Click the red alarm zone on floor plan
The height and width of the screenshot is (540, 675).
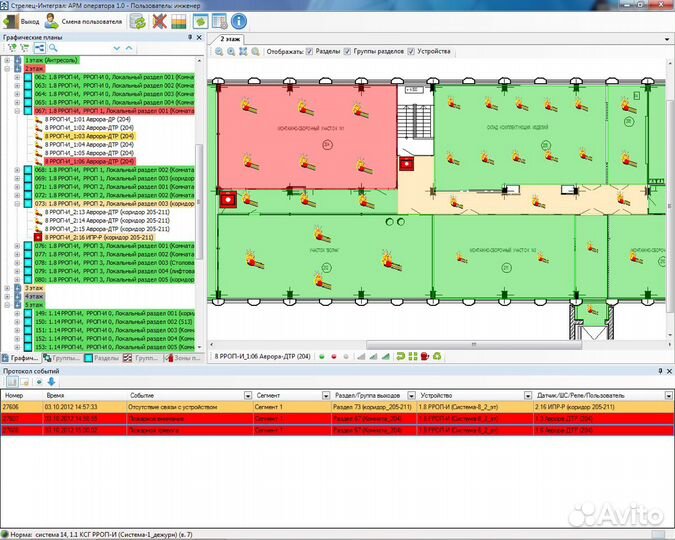pyautogui.click(x=300, y=140)
